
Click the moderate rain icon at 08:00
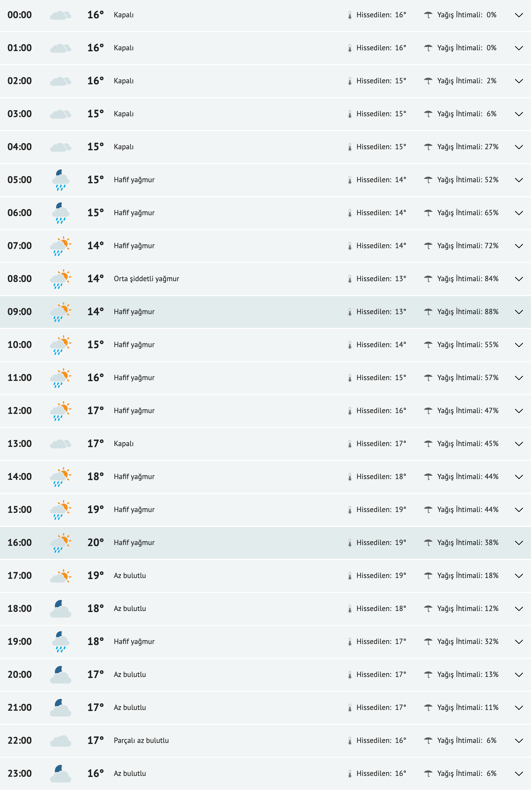pos(60,278)
